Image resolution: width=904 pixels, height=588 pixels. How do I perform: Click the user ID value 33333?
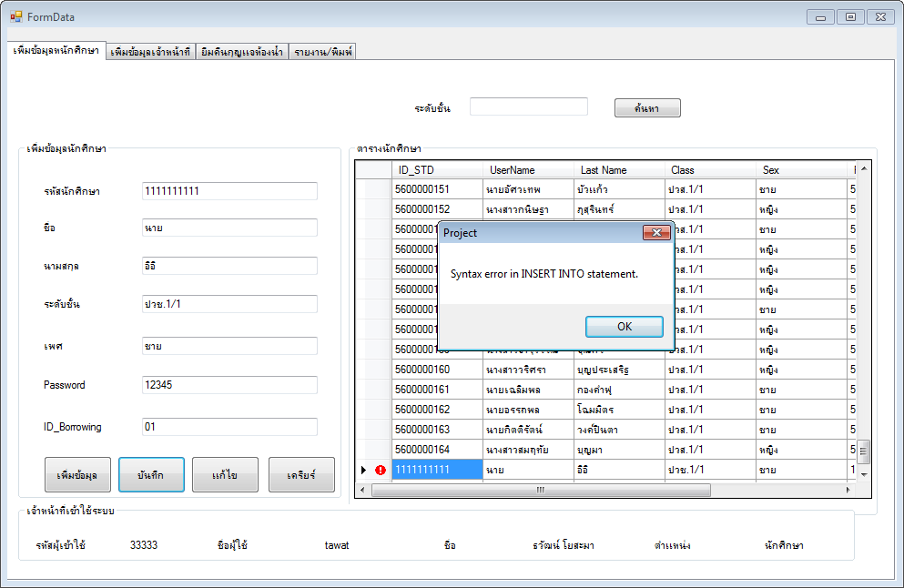(x=144, y=545)
